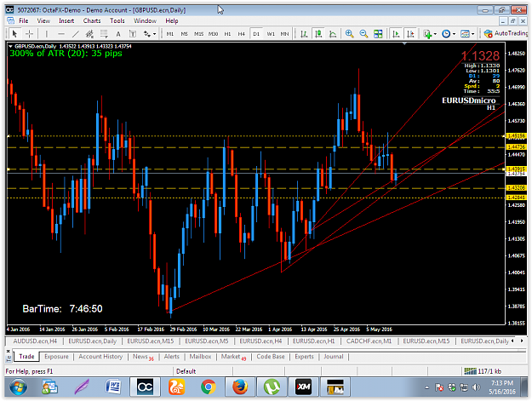The image size is (532, 401).
Task: Select the equidistant channel tool
Action: 89,33
